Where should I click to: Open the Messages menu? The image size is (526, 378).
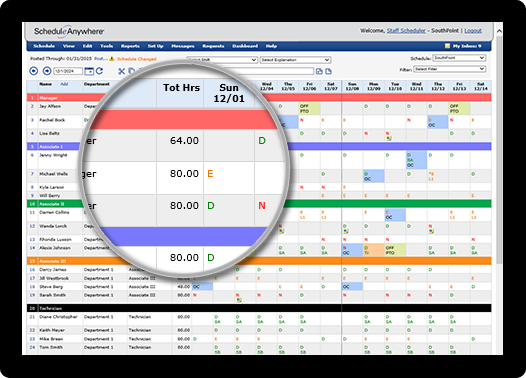183,46
